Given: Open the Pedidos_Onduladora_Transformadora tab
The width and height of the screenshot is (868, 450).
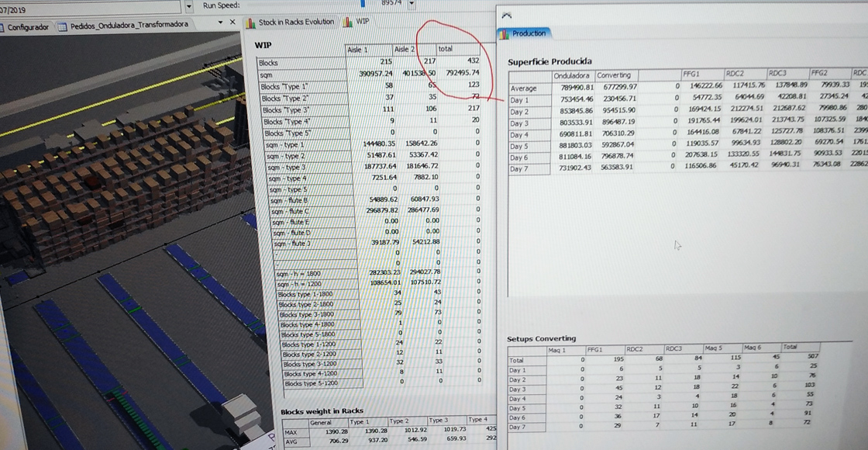Looking at the screenshot, I should (x=129, y=26).
